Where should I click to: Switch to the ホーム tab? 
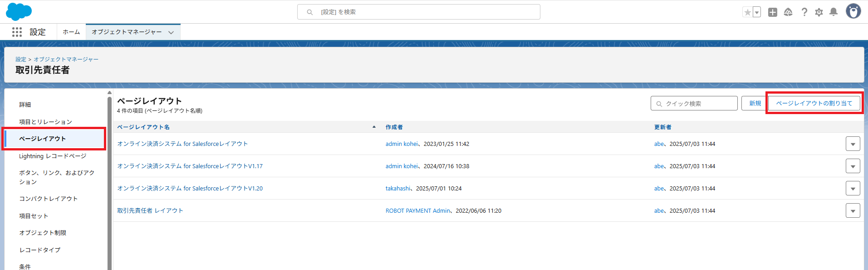click(71, 32)
